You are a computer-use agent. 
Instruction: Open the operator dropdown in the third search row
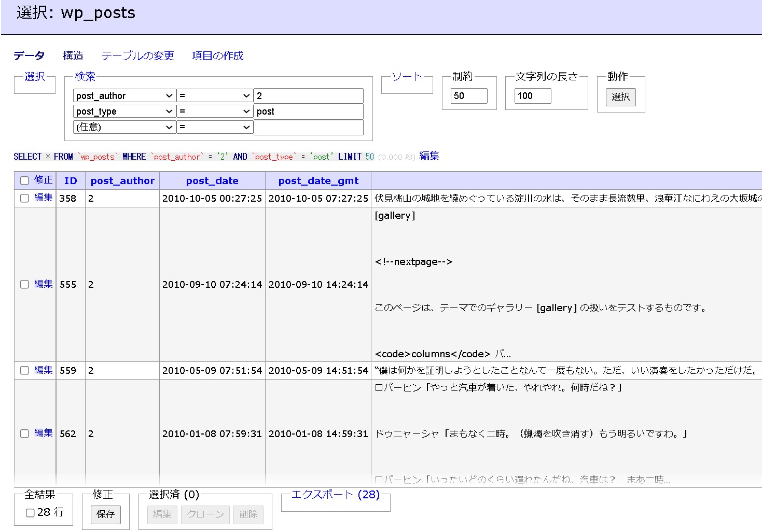tap(215, 127)
